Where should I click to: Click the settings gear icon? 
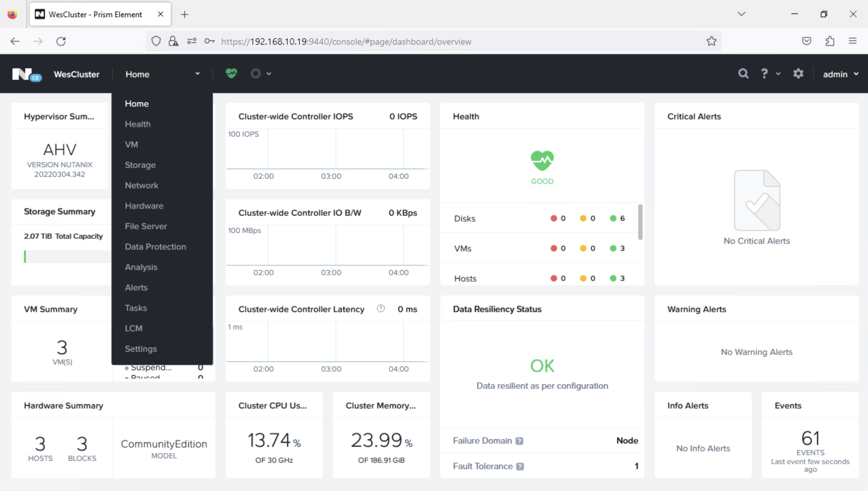click(798, 73)
